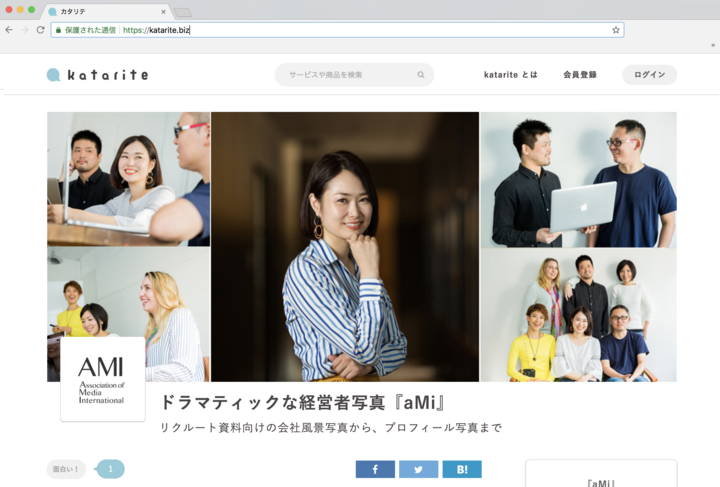Close the カタリテ browser tab
This screenshot has height=487, width=720.
[163, 12]
